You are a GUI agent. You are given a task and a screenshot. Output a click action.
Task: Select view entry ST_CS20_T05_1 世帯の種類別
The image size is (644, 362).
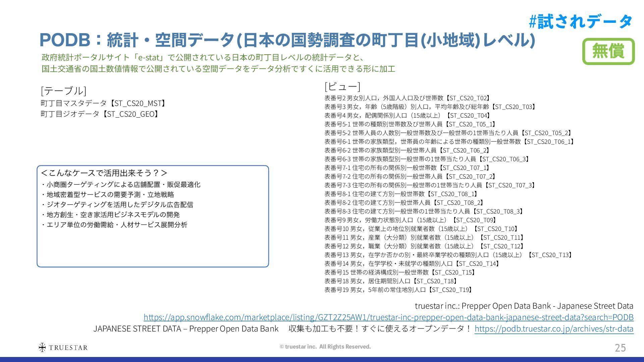pyautogui.click(x=411, y=124)
